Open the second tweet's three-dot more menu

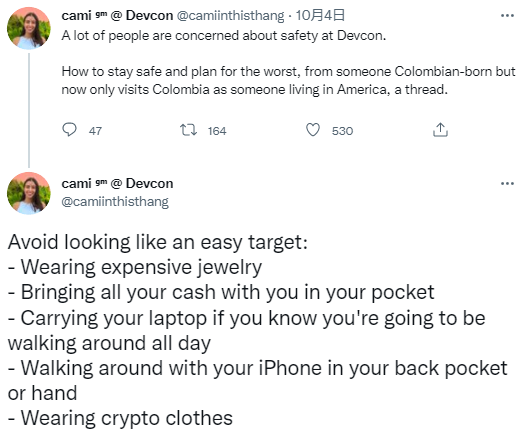(x=507, y=184)
